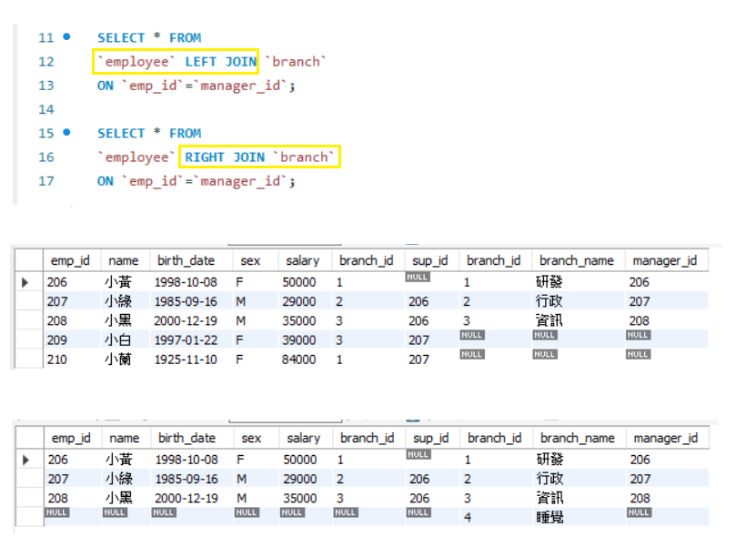756x557 pixels.
Task: Click the RIGHT JOIN keyword on line 16
Action: pyautogui.click(x=225, y=157)
